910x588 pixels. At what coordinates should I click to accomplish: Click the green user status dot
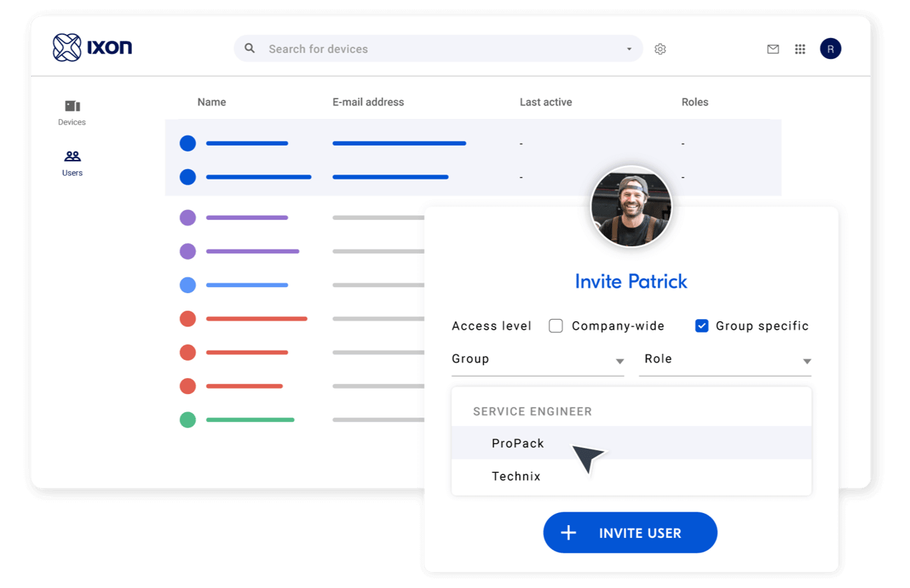click(187, 420)
